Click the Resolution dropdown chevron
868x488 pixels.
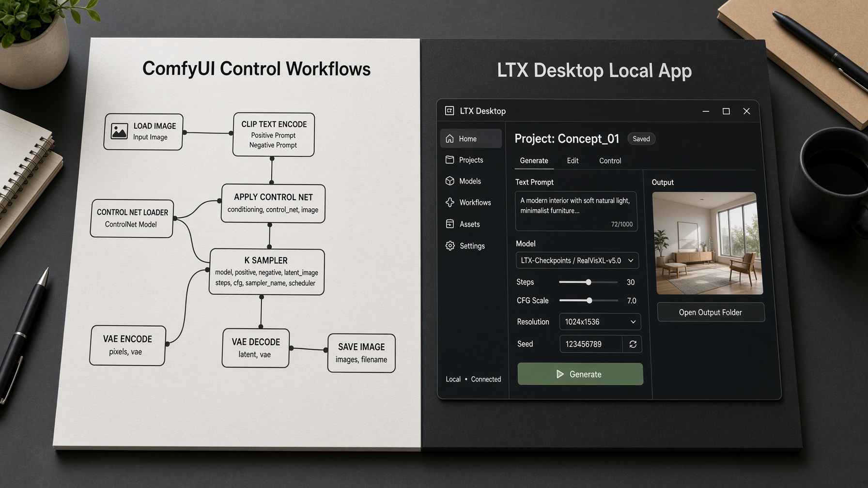(x=633, y=322)
